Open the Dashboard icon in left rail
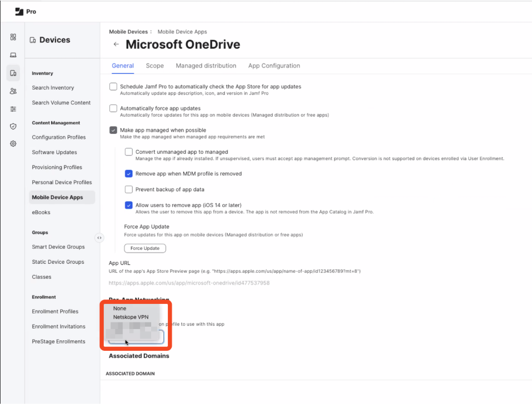Screen dimensions: 532x406 click(x=13, y=37)
